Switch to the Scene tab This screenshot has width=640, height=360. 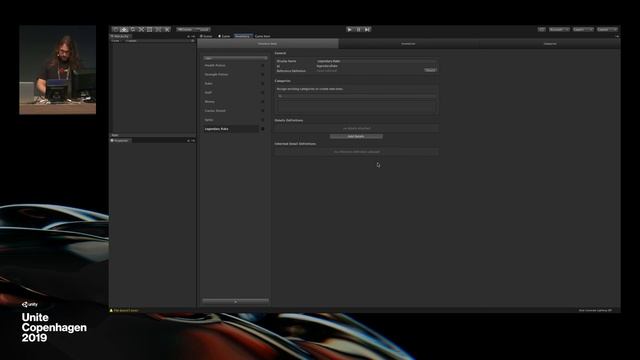click(x=206, y=36)
